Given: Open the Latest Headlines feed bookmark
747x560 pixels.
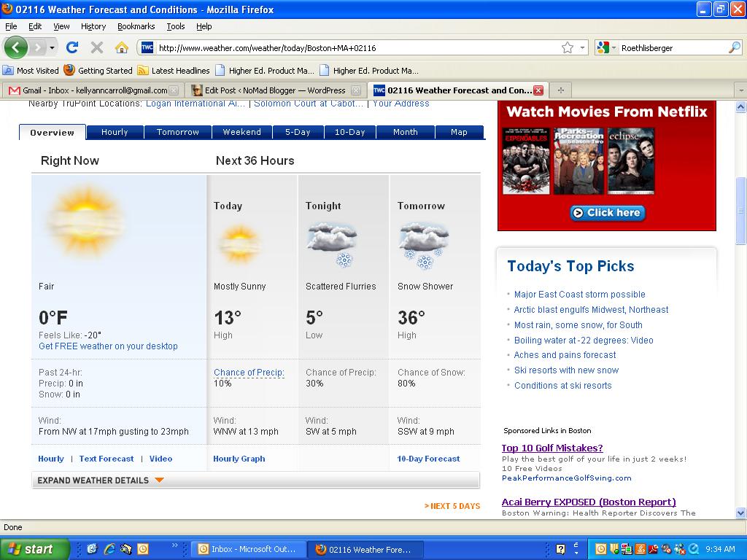Looking at the screenshot, I should click(174, 71).
